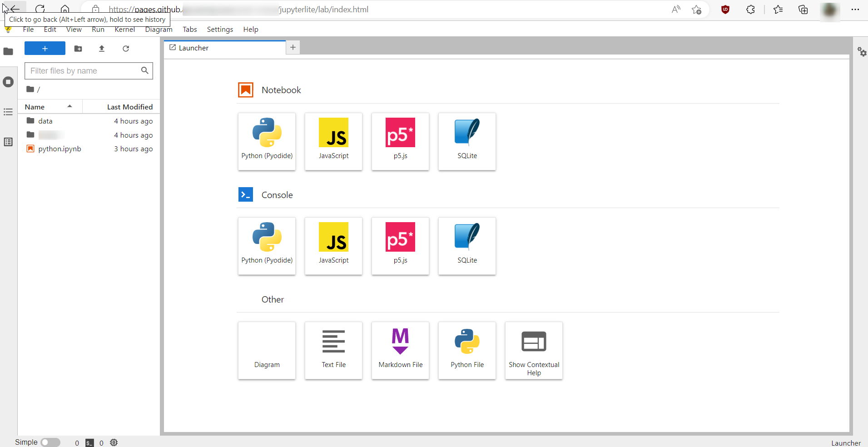Go to browser home page
The image size is (868, 447).
click(x=65, y=9)
